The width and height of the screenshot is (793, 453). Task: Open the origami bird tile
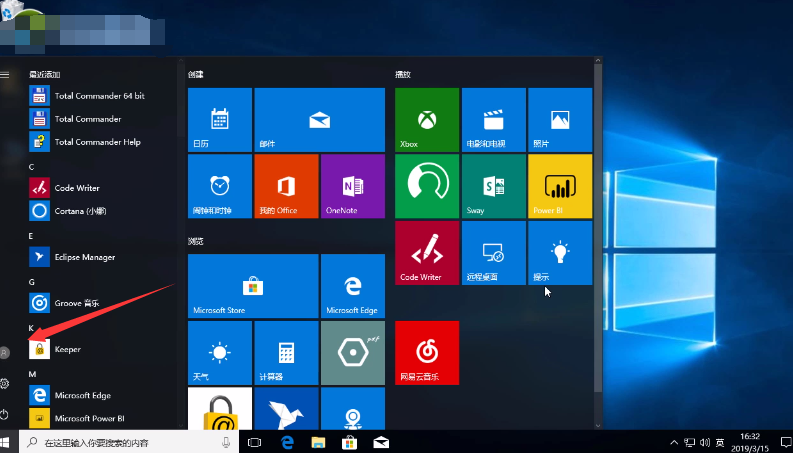click(286, 409)
